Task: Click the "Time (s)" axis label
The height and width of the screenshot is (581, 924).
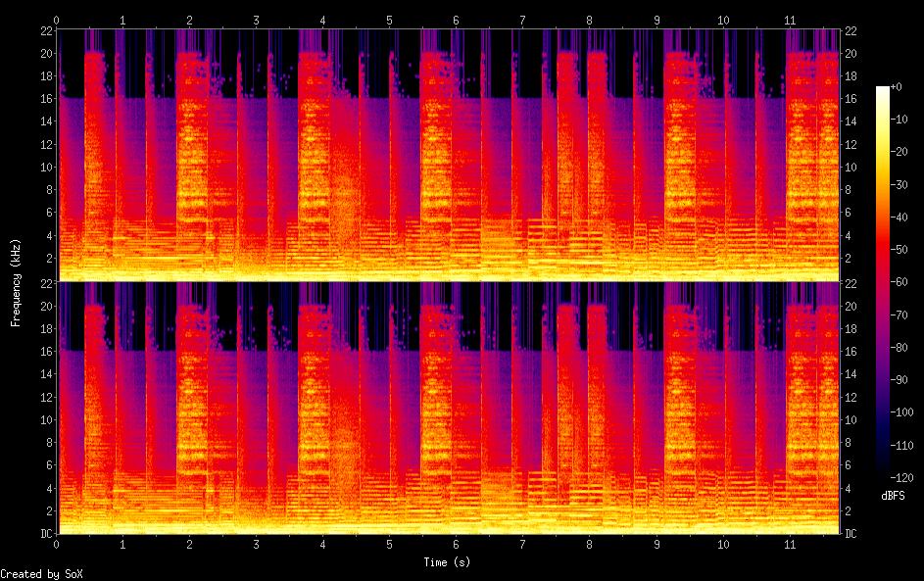Action: click(x=448, y=562)
